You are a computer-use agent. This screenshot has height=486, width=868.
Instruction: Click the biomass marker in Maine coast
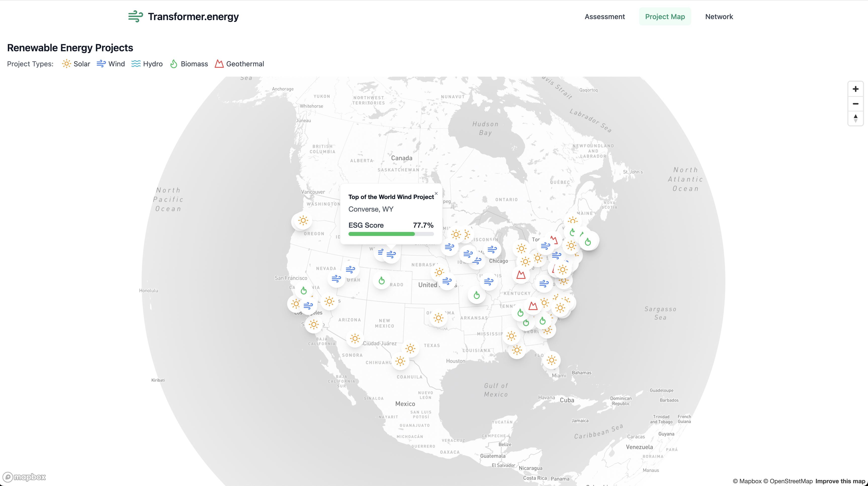click(588, 242)
